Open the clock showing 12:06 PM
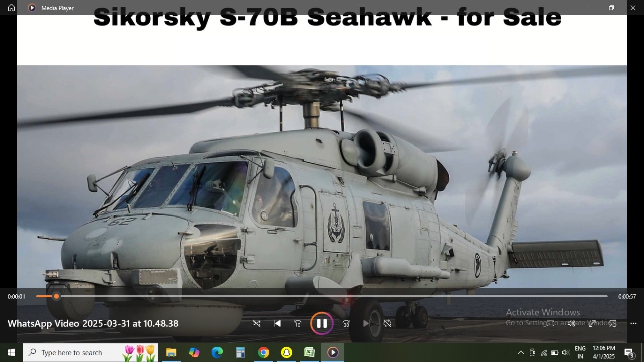Screen dimensions: 644x362 point(604,352)
